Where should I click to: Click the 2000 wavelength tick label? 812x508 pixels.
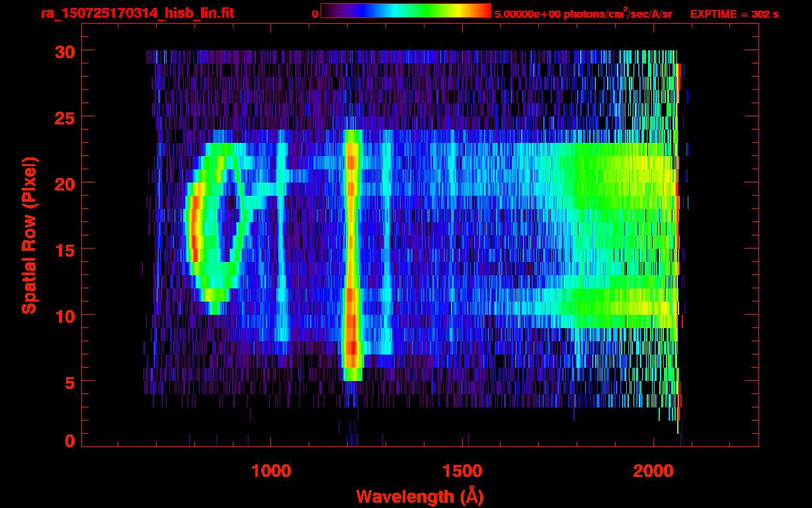coord(653,471)
